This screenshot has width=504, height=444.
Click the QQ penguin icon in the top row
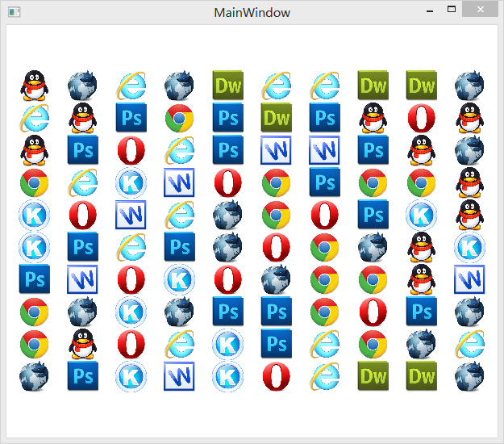[35, 86]
